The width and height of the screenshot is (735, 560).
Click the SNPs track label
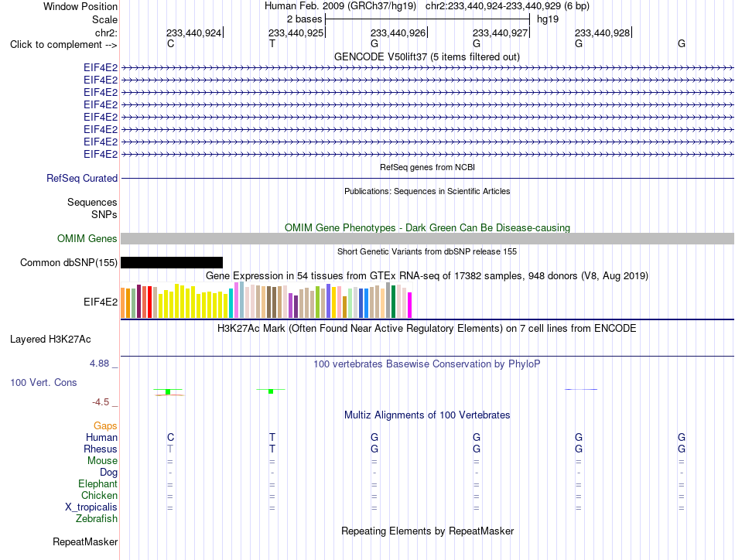pyautogui.click(x=104, y=214)
